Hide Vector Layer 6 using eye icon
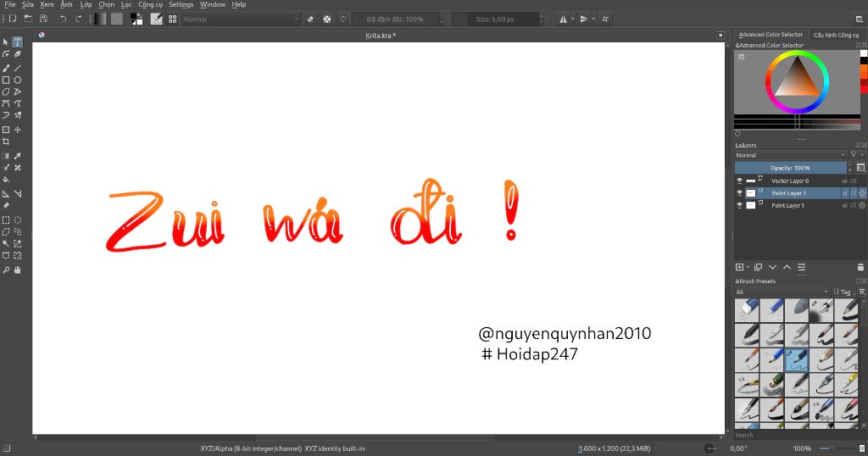Image resolution: width=868 pixels, height=456 pixels. click(739, 181)
